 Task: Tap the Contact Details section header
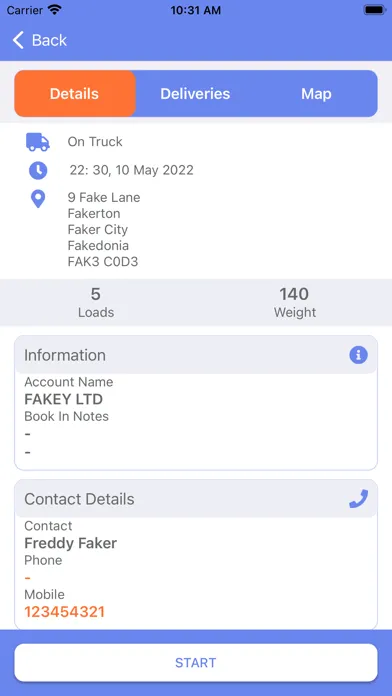point(196,499)
